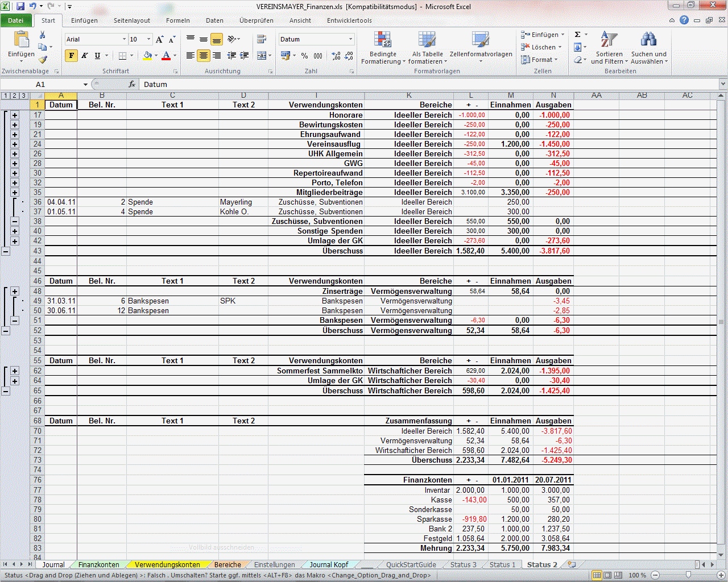The width and height of the screenshot is (728, 582).
Task: Open the AutoSum (Summe) function
Action: point(576,35)
